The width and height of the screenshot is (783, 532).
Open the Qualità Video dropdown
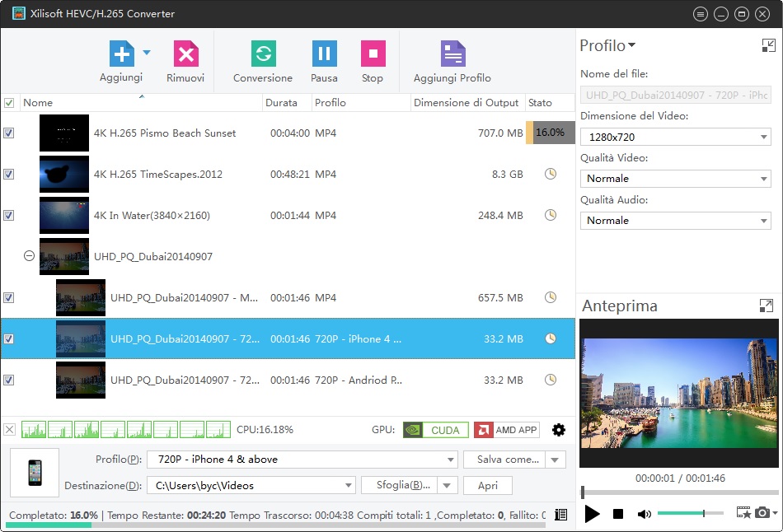[x=675, y=179]
